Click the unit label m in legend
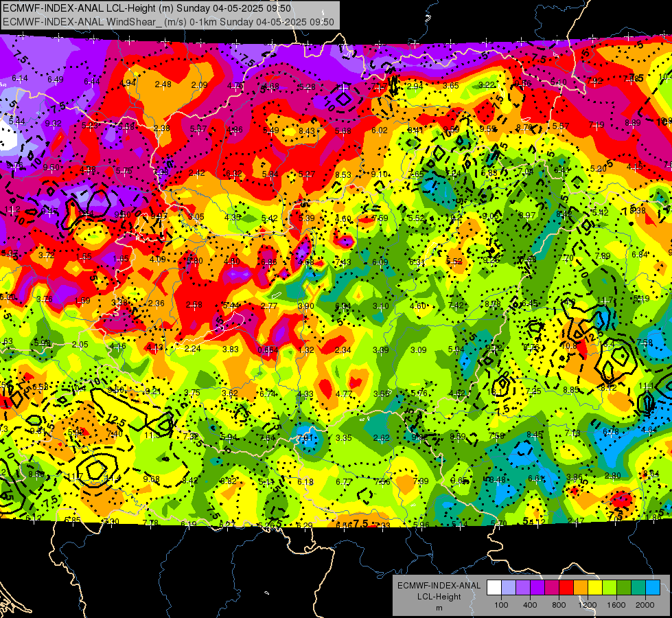 tap(439, 608)
